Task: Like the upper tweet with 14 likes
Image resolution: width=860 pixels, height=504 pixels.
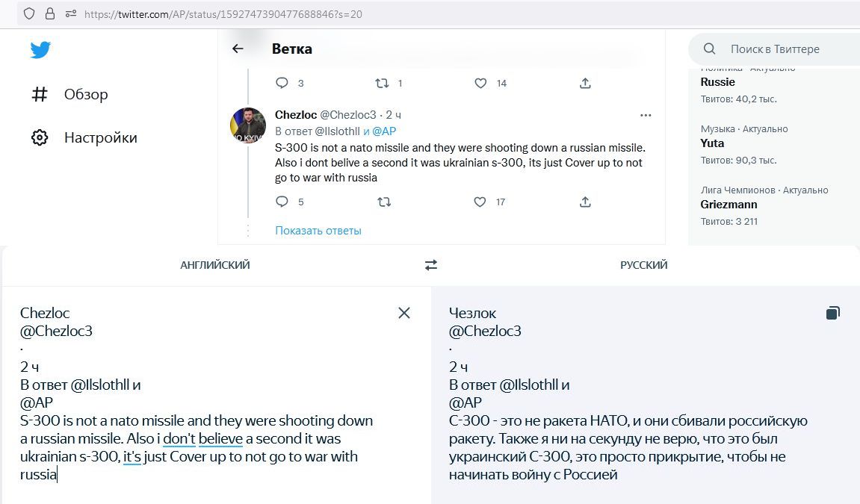Action: point(480,84)
